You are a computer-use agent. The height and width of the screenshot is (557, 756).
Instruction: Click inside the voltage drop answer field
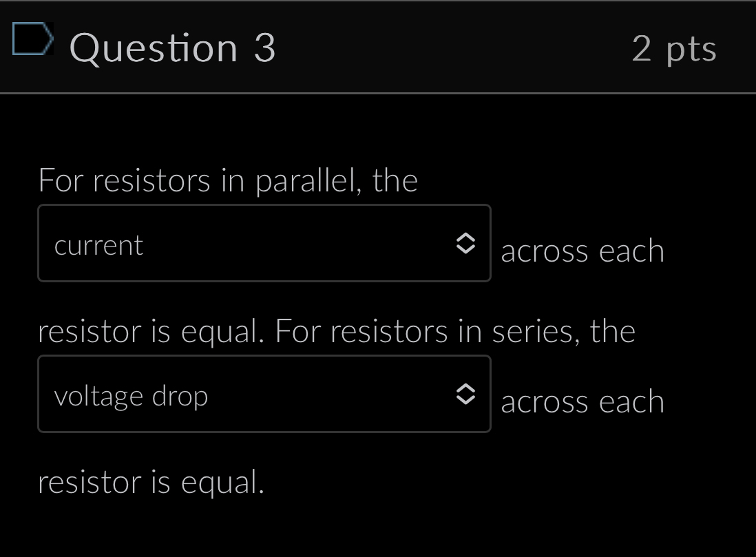coord(207,395)
